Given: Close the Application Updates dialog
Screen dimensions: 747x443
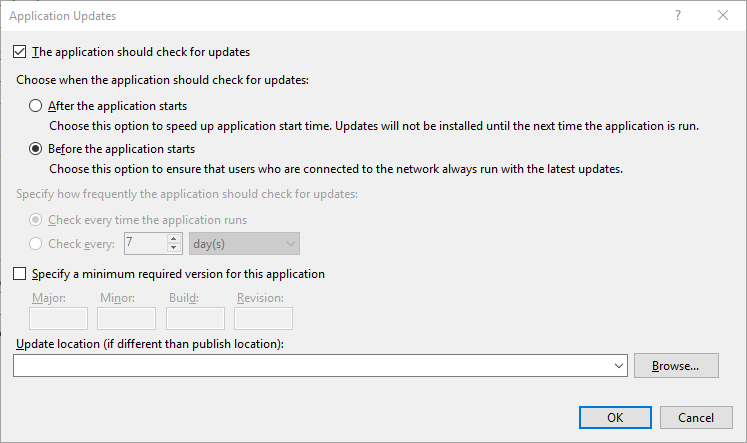Looking at the screenshot, I should click(x=723, y=16).
